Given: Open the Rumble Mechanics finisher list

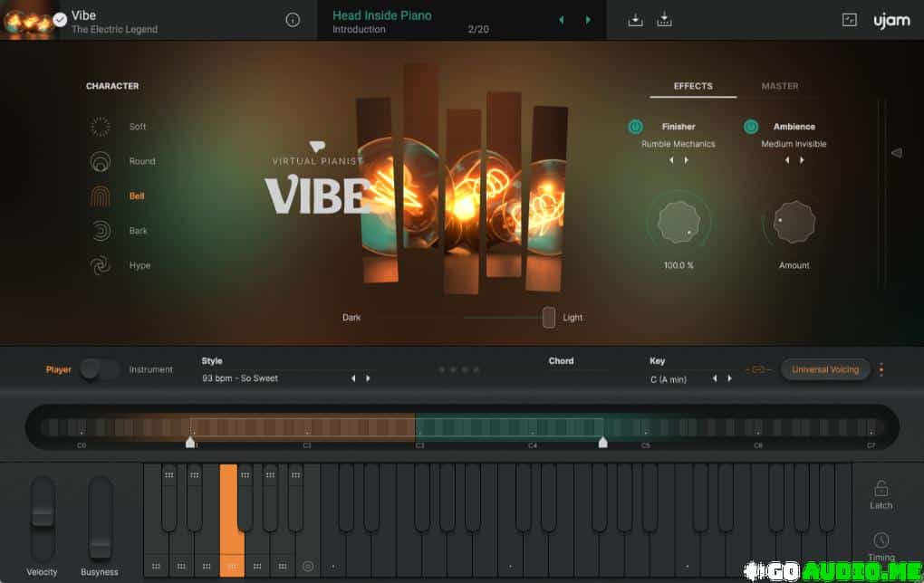Looking at the screenshot, I should (x=679, y=144).
